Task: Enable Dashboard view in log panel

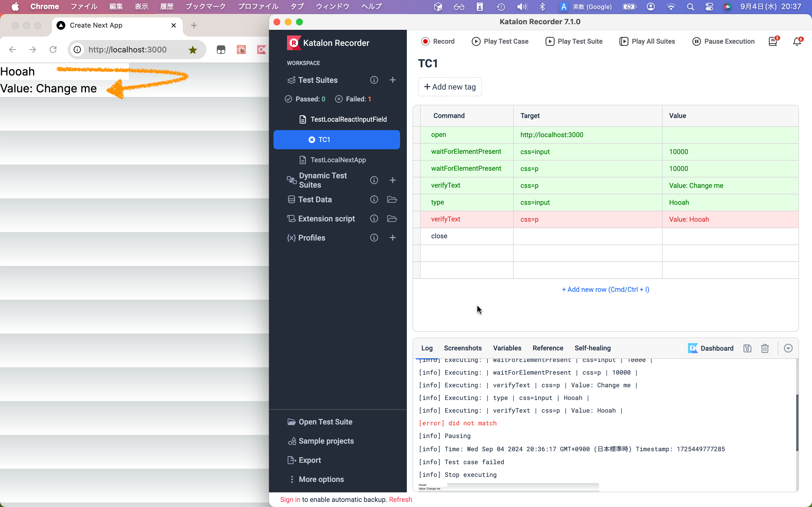Action: tap(710, 348)
